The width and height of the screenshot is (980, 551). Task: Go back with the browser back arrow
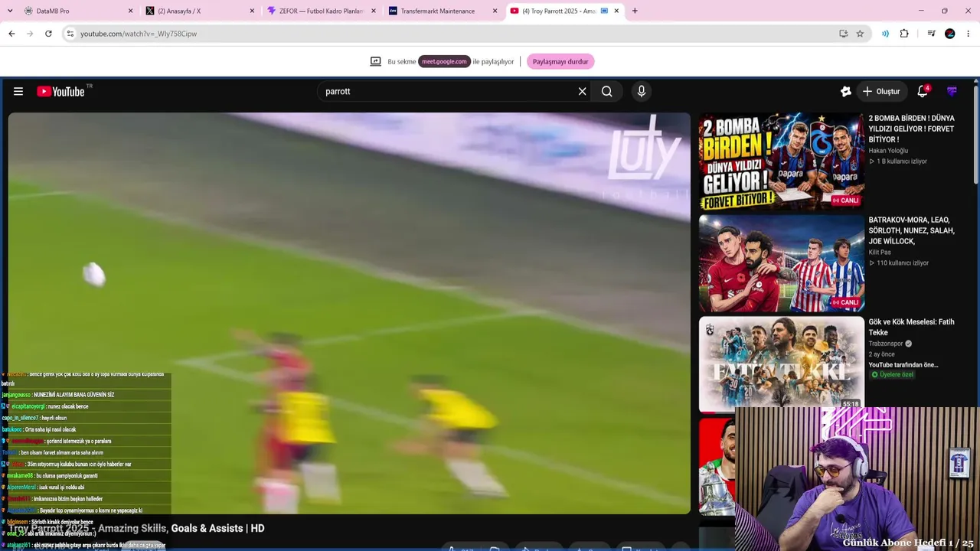[x=11, y=34]
